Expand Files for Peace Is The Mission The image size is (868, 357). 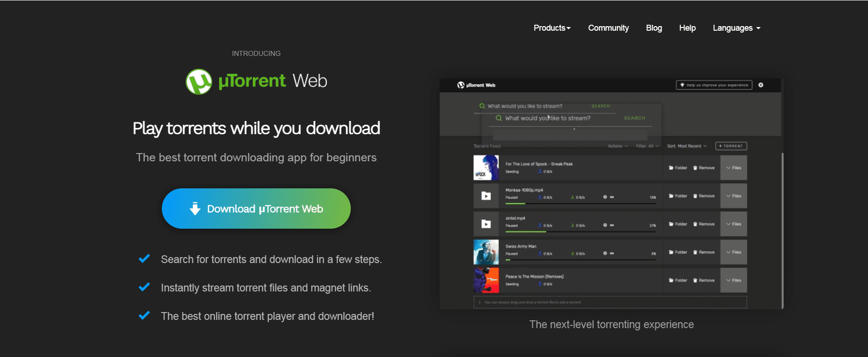click(x=734, y=280)
